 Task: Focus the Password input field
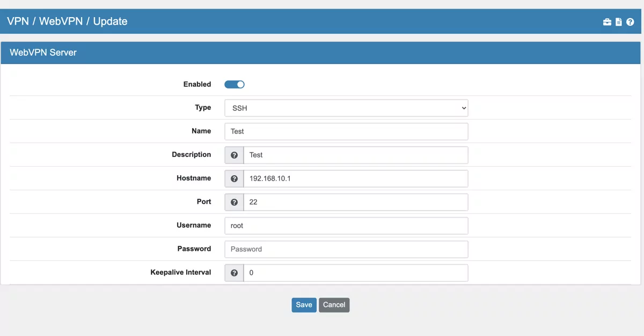(346, 249)
